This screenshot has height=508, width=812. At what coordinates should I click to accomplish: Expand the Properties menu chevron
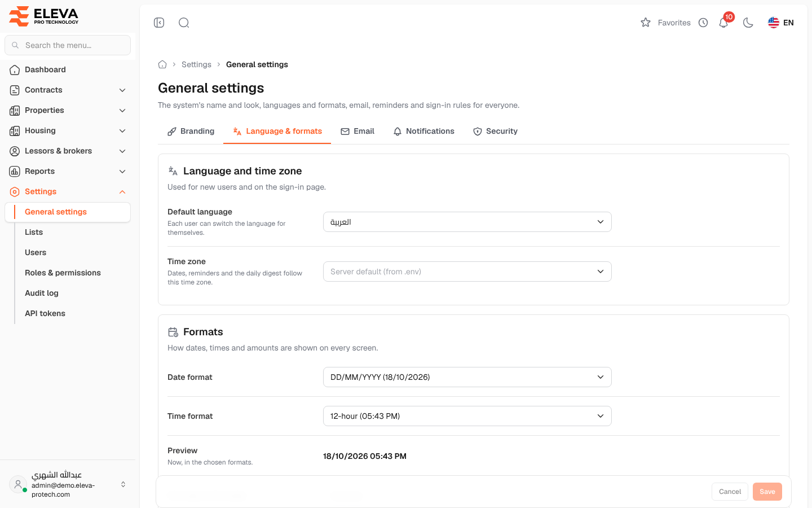coord(122,111)
